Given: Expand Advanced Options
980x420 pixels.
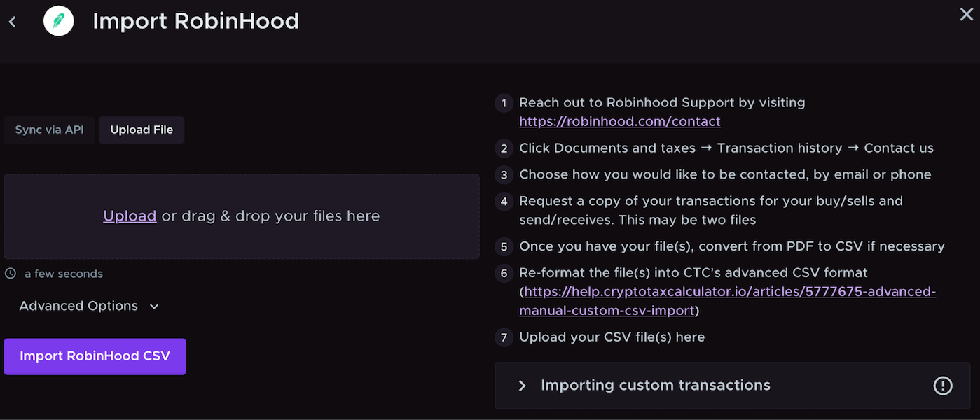Looking at the screenshot, I should 89,306.
